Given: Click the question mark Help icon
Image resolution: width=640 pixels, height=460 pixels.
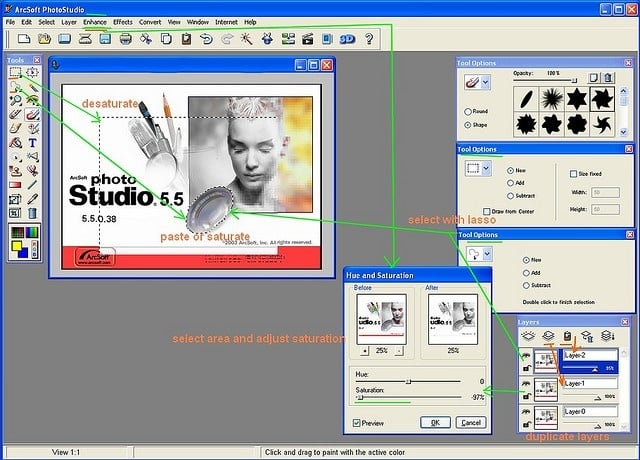Looking at the screenshot, I should (x=369, y=39).
